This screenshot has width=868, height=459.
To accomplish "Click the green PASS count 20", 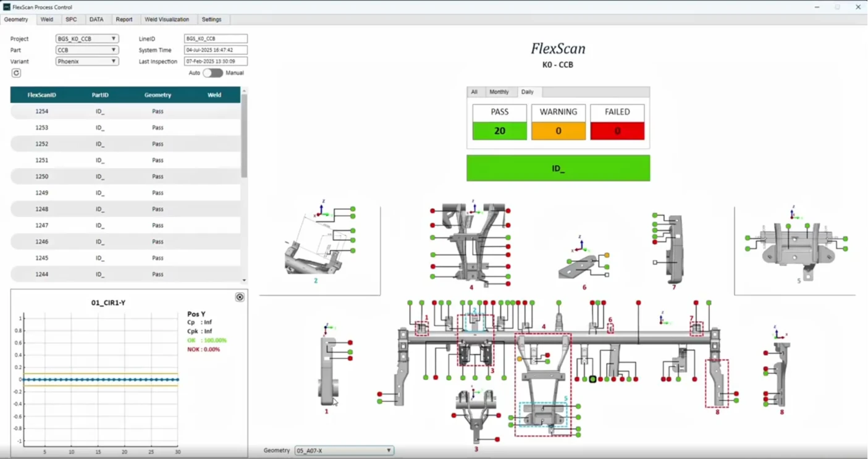I will click(500, 131).
